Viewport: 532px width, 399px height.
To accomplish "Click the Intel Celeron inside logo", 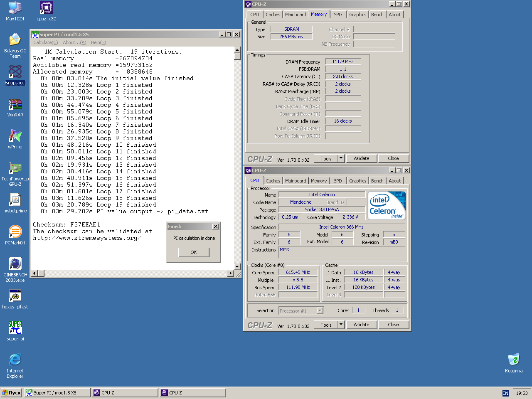I will [387, 206].
